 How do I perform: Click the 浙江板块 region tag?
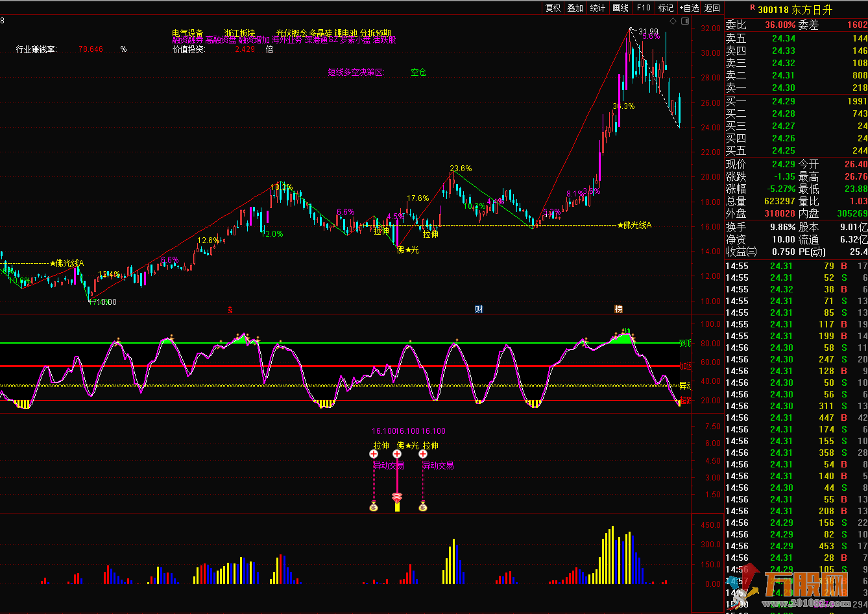pyautogui.click(x=240, y=33)
